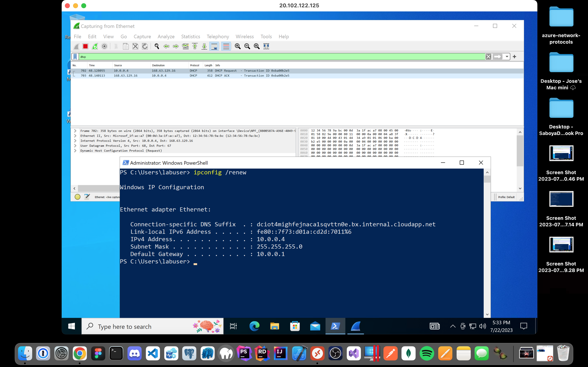Restart the current capture
Screen dimensions: 588x367
pyautogui.click(x=95, y=46)
